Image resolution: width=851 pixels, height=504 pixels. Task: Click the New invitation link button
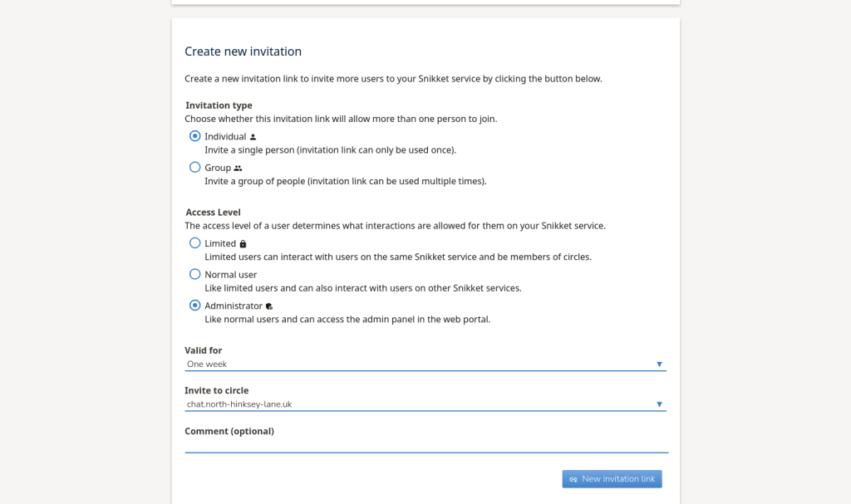pyautogui.click(x=612, y=479)
